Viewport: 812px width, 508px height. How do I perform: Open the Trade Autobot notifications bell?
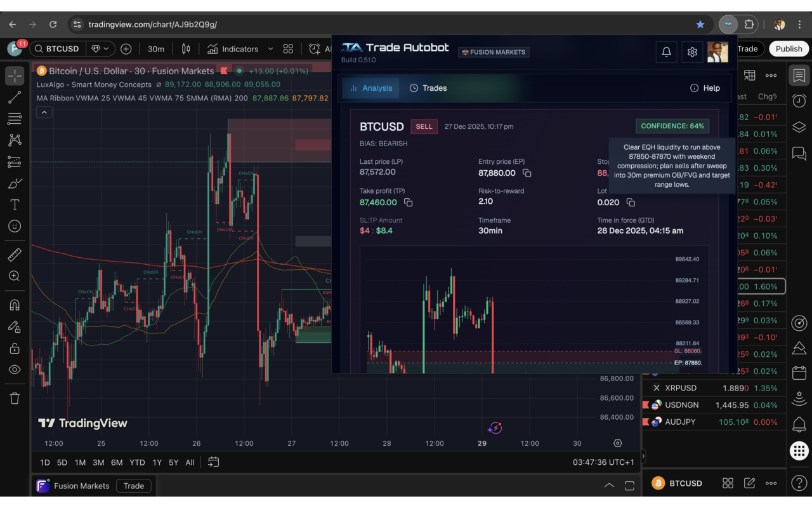click(x=667, y=52)
